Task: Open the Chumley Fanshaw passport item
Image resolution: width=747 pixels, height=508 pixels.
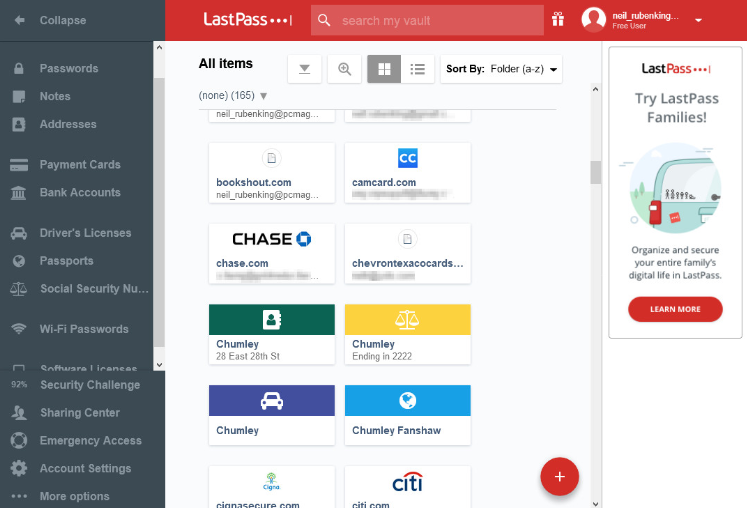Action: (x=407, y=415)
